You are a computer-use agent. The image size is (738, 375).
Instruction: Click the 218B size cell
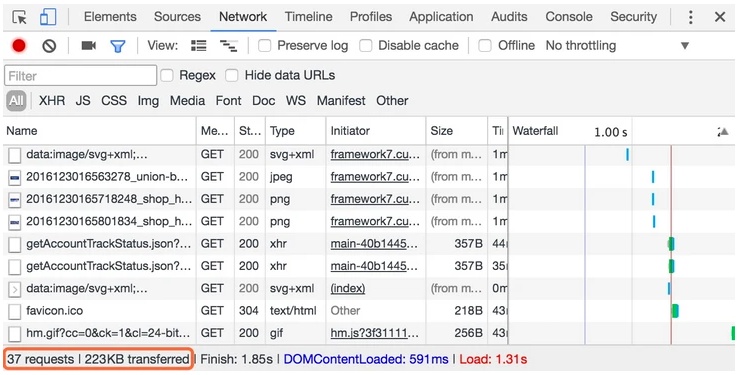pyautogui.click(x=469, y=311)
